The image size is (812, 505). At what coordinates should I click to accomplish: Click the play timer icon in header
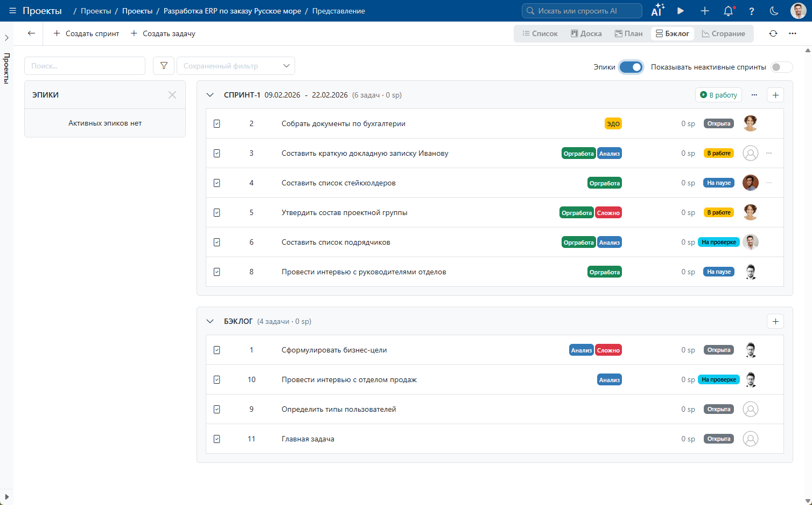(x=681, y=11)
